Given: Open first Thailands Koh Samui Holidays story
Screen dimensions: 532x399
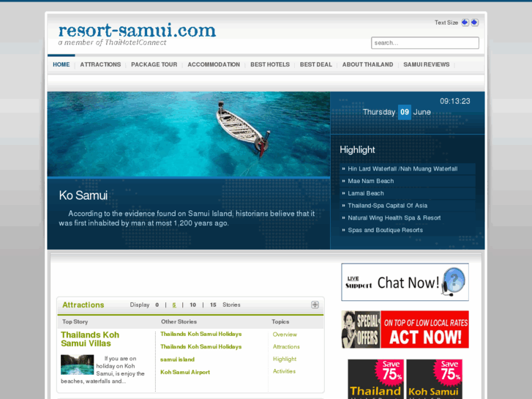Looking at the screenshot, I should (x=201, y=334).
